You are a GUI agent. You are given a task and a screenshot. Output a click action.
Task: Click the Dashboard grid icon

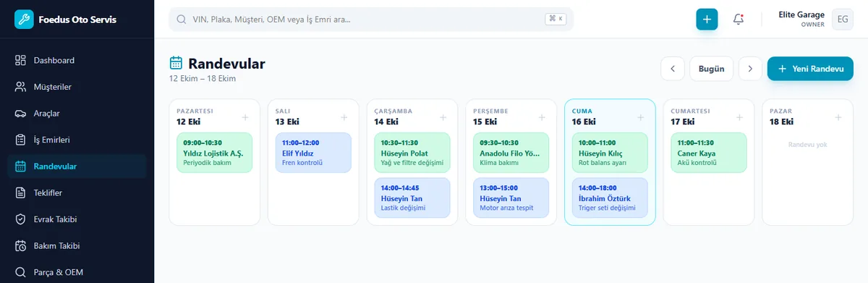coord(21,60)
